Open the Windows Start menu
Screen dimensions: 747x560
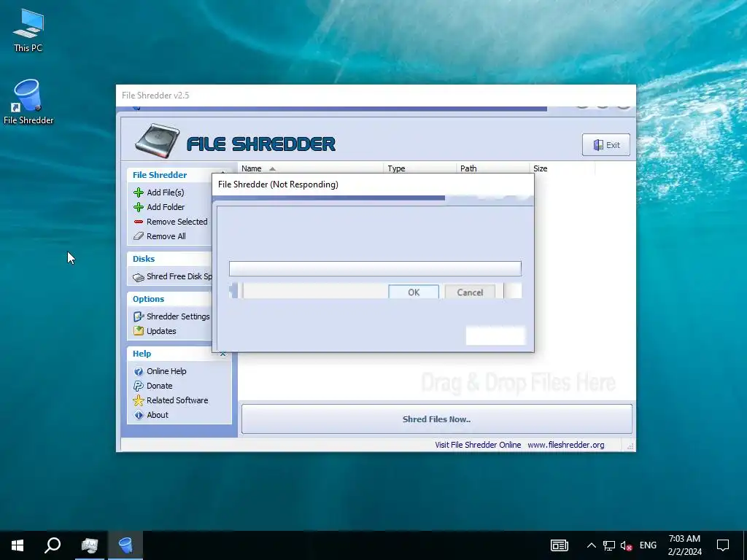pyautogui.click(x=18, y=545)
